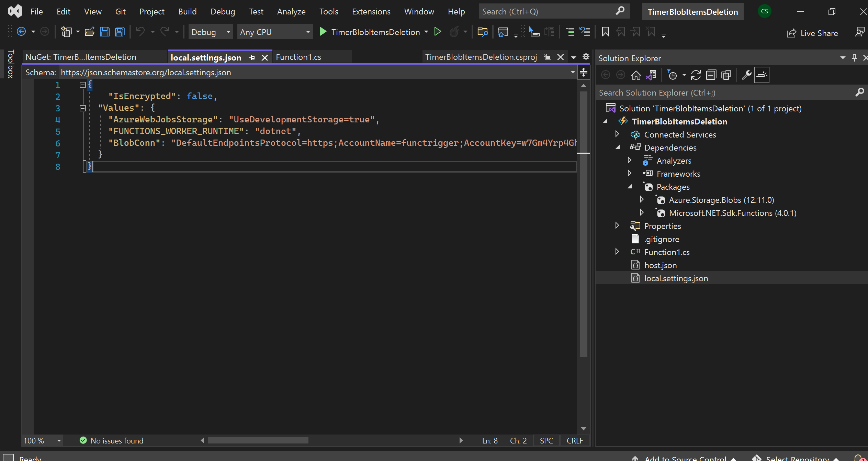
Task: Open the Git menu
Action: pos(120,11)
